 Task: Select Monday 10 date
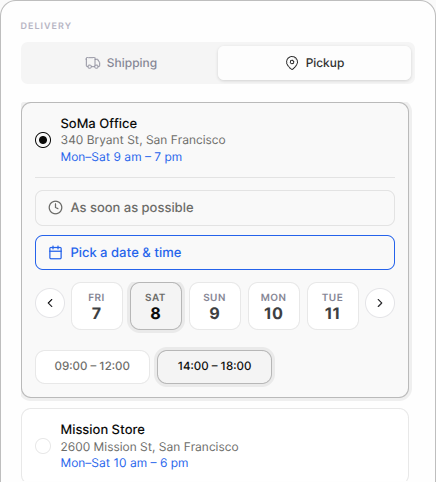pyautogui.click(x=274, y=306)
